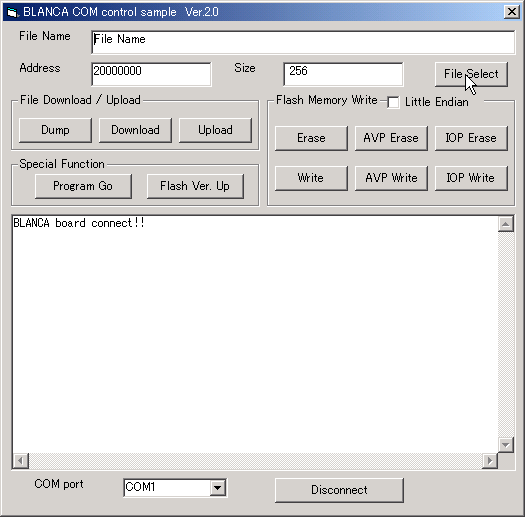Focus the Address field showing 20000000
The image size is (525, 517).
(151, 74)
